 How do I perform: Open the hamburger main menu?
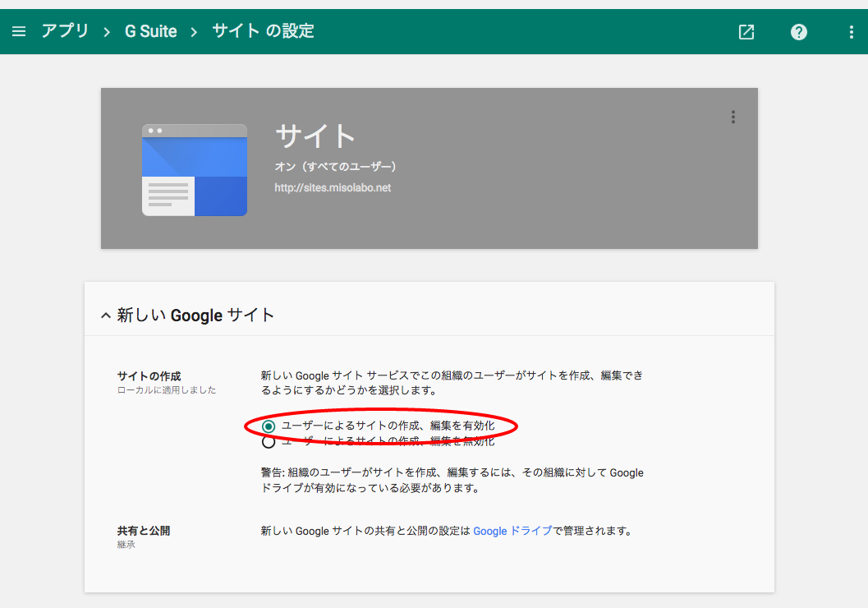[x=19, y=31]
